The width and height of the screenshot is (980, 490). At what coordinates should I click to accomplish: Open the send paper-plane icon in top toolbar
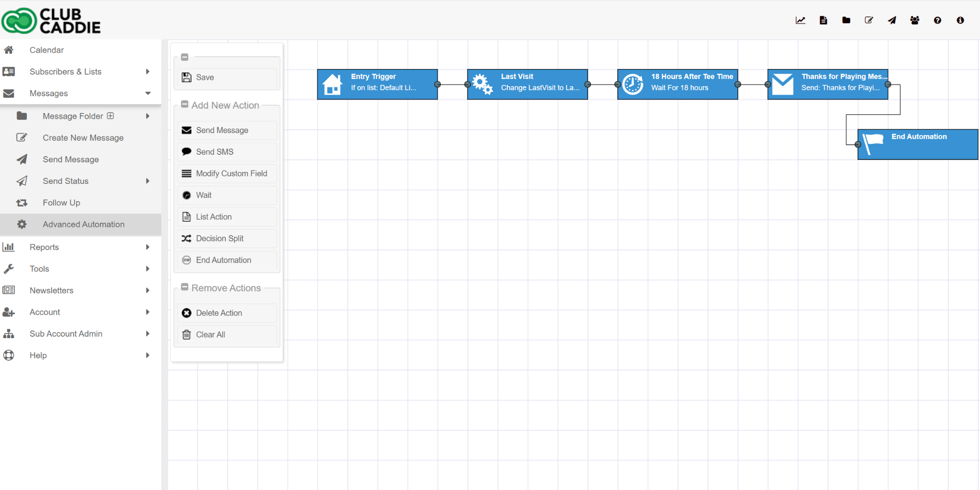(x=892, y=20)
